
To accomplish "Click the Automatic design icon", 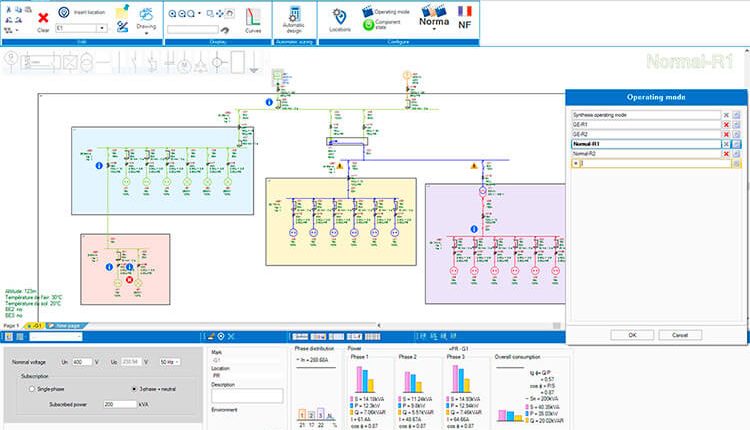I will click(294, 14).
